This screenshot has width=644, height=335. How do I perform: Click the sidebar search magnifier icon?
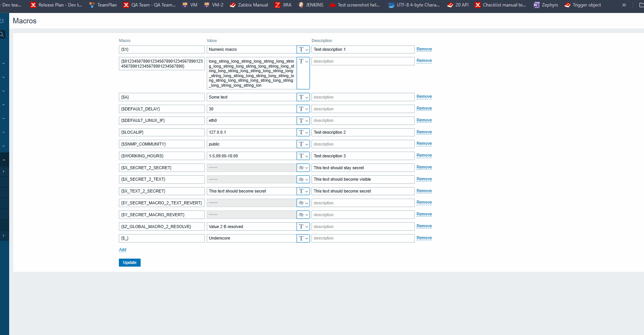point(2,35)
